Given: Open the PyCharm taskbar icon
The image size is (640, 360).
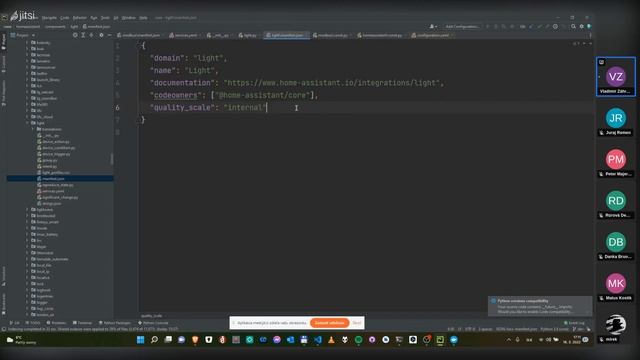Looking at the screenshot, I should point(440,340).
